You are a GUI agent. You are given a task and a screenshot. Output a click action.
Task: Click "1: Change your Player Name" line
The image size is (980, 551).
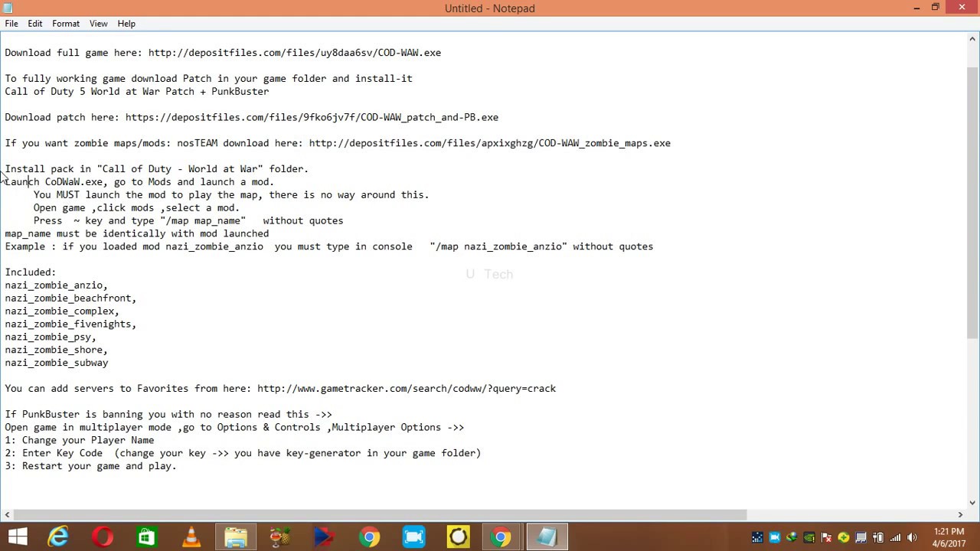click(x=80, y=441)
